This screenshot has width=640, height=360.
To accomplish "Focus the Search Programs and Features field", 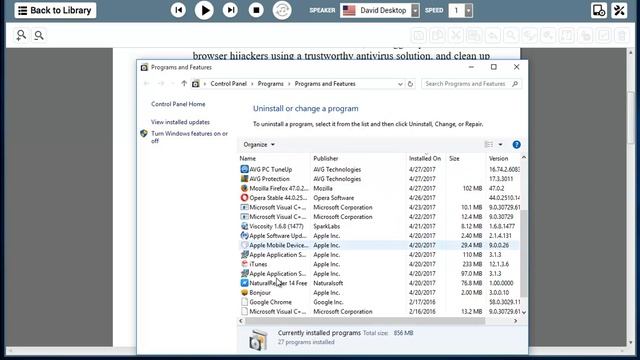I will click(471, 84).
